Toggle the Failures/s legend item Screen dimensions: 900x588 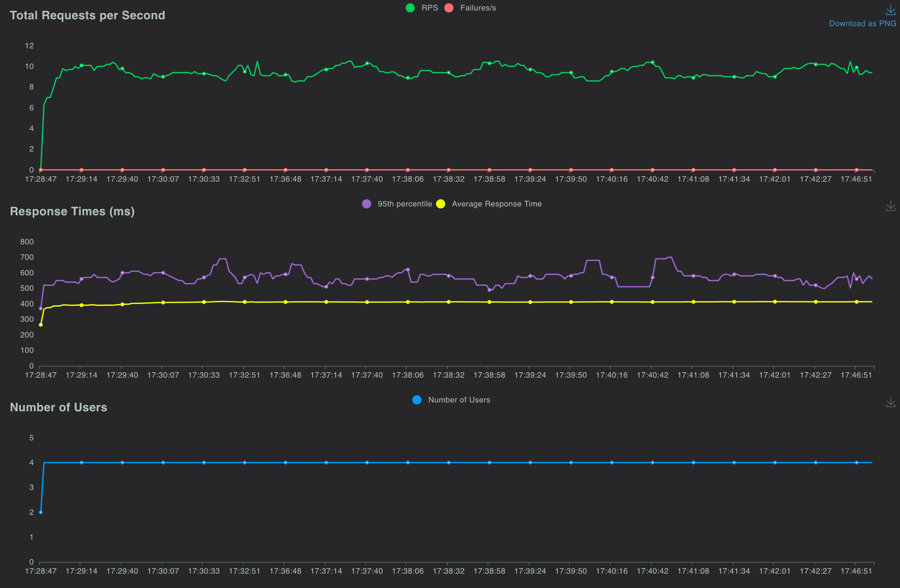pyautogui.click(x=477, y=8)
